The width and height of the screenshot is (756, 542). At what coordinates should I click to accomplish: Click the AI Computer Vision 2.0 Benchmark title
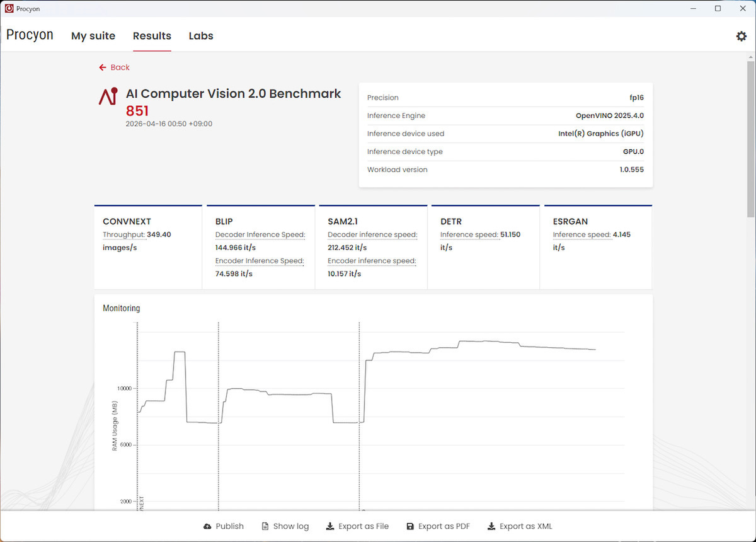[x=233, y=93]
